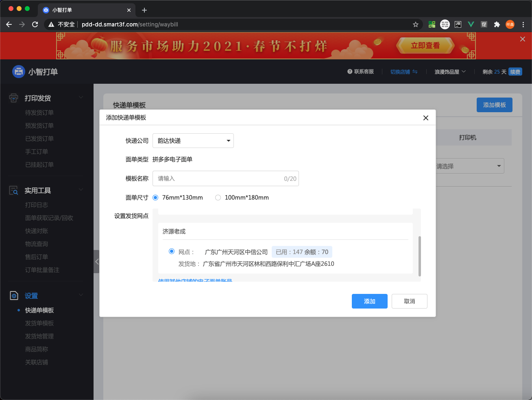Close the 小智打单 browser tab
This screenshot has width=532, height=400.
[129, 10]
